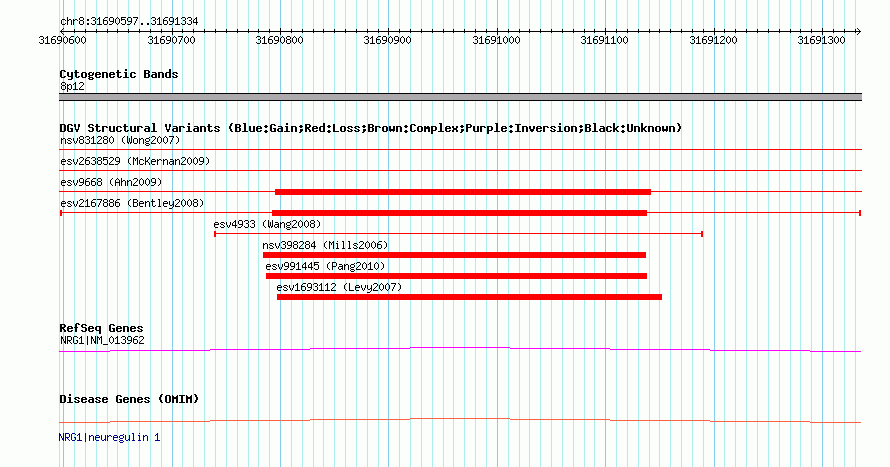Click the red bar of nsv398284
Viewport: 890px width, 467px height.
pyautogui.click(x=454, y=255)
